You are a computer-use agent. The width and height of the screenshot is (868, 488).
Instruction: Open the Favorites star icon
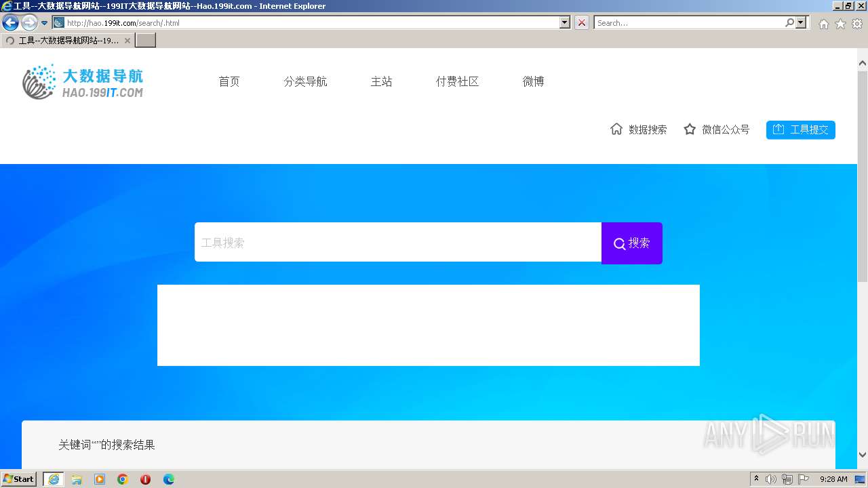pyautogui.click(x=840, y=24)
